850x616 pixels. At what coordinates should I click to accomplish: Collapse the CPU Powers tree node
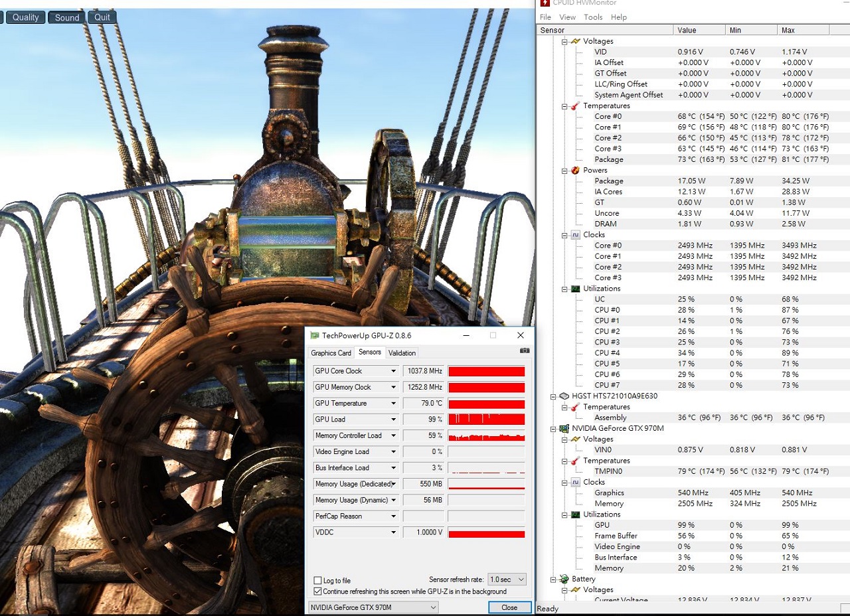click(564, 171)
